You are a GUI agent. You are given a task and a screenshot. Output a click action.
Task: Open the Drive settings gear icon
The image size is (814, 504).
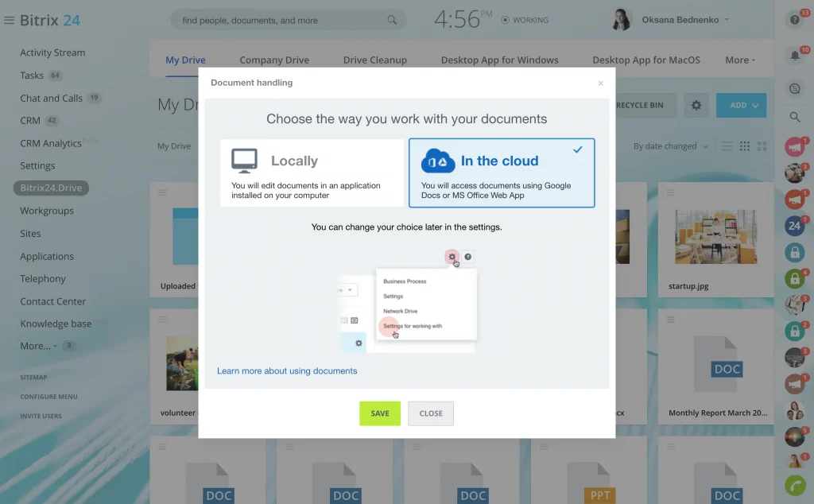click(696, 105)
